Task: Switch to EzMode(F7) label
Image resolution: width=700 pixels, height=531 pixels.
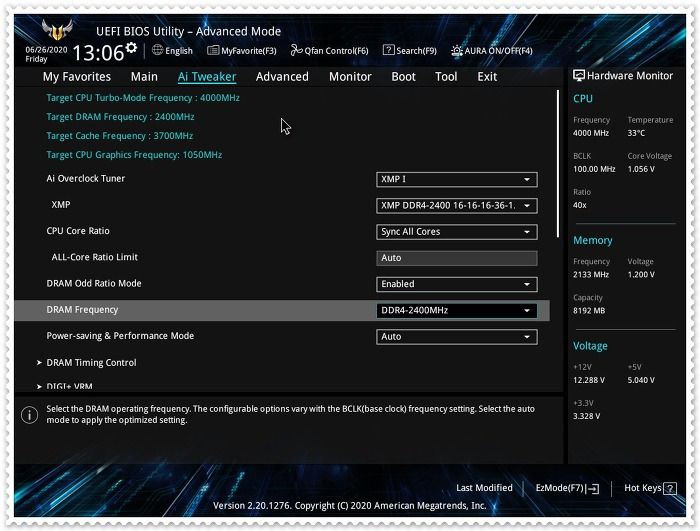Action: point(560,488)
